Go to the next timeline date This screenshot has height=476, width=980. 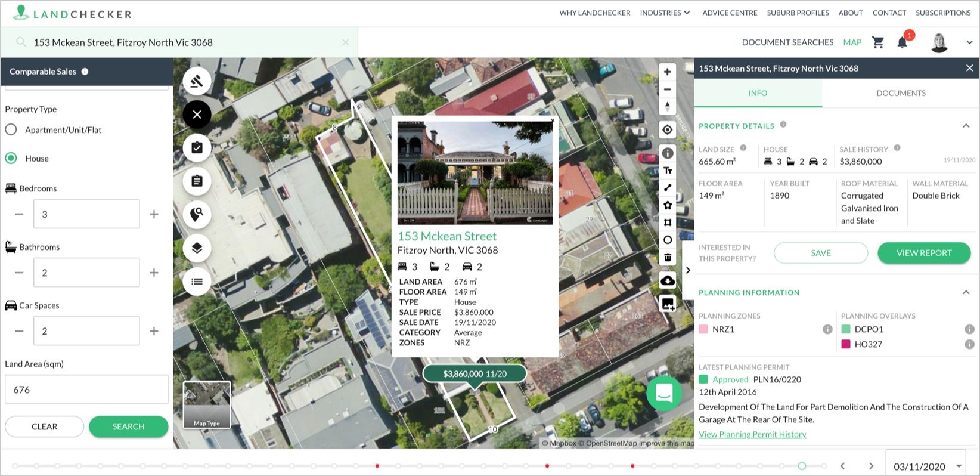[871, 466]
